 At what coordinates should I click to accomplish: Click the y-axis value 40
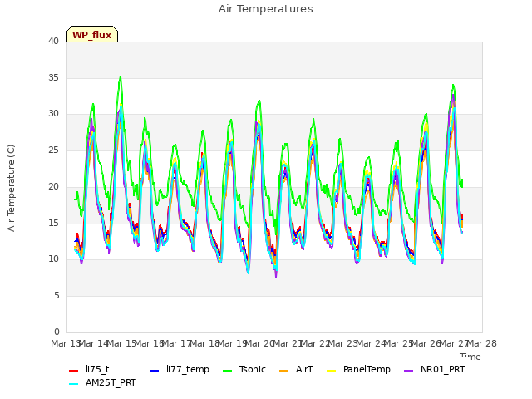pos(53,41)
